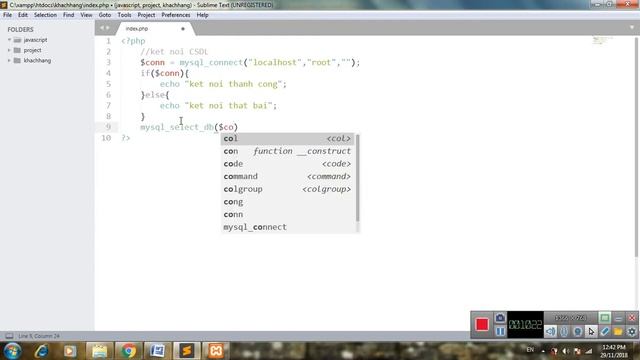Open the Project menu

pos(146,15)
